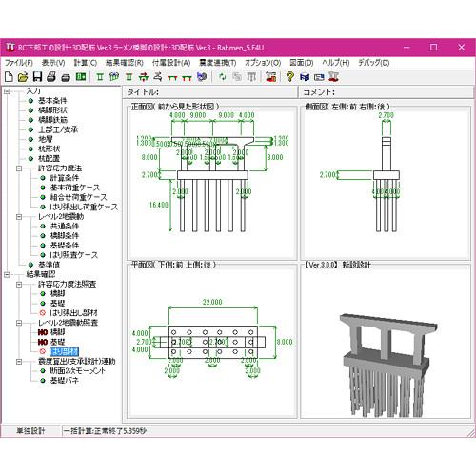Open the 計算(C) menu
Viewport: 476px width, 476px height.
point(86,63)
